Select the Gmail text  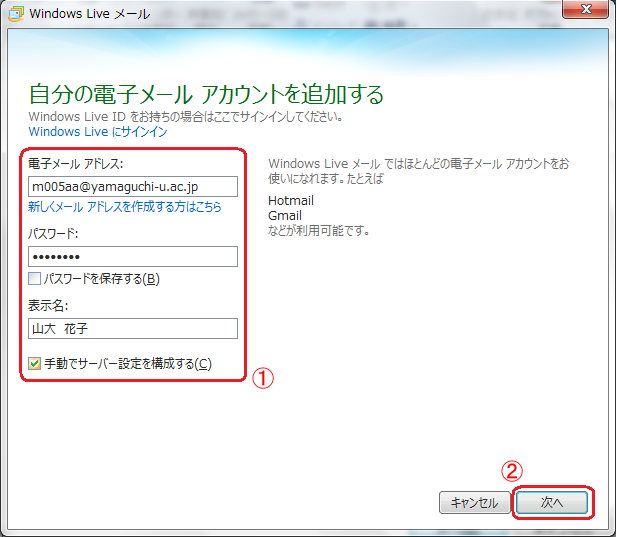(x=285, y=216)
